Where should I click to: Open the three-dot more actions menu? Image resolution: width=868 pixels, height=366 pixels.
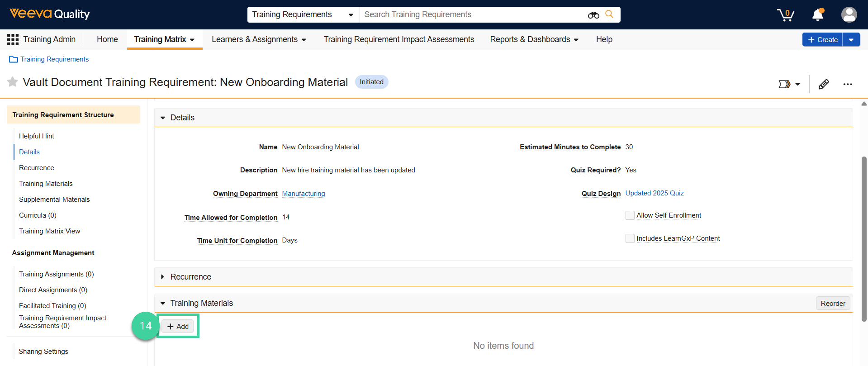pyautogui.click(x=847, y=84)
